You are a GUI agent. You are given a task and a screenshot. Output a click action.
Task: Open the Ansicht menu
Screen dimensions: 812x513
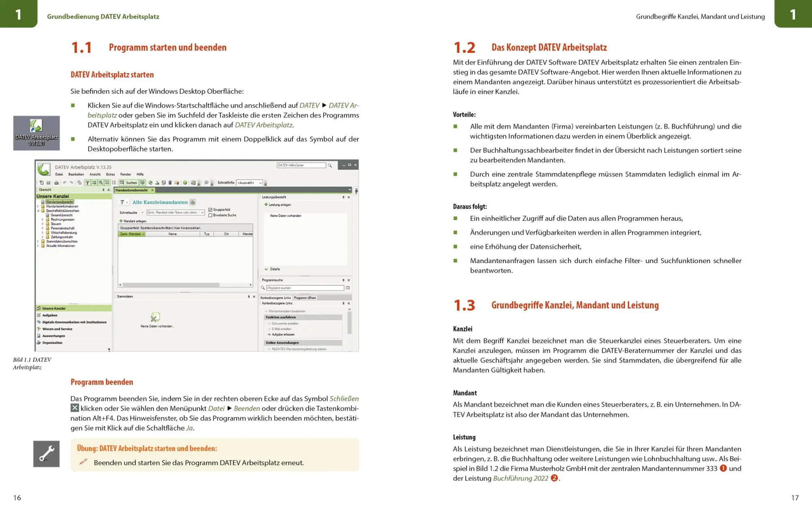(x=95, y=174)
